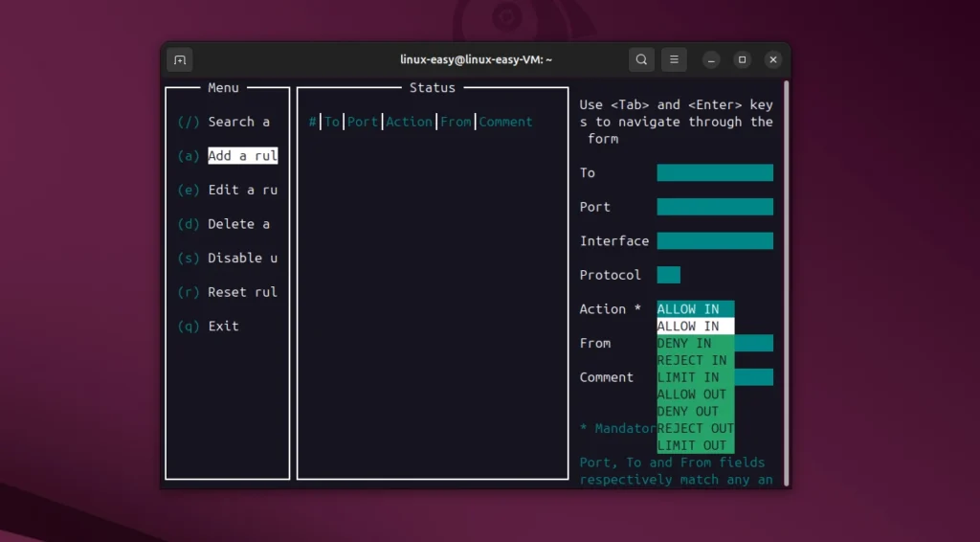Focus the To input field

(714, 172)
